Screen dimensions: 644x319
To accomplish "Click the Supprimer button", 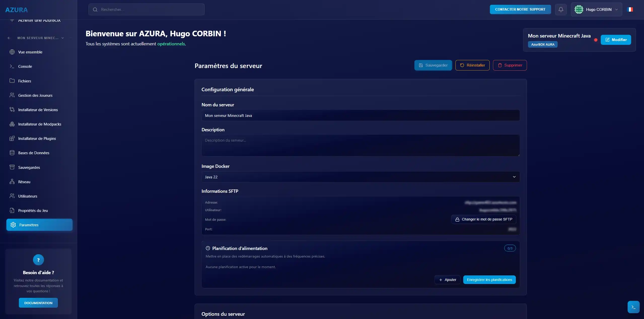I will click(x=510, y=65).
